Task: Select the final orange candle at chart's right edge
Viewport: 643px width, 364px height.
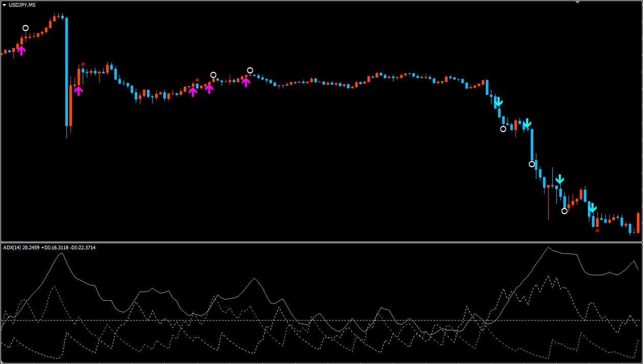Action: (638, 223)
